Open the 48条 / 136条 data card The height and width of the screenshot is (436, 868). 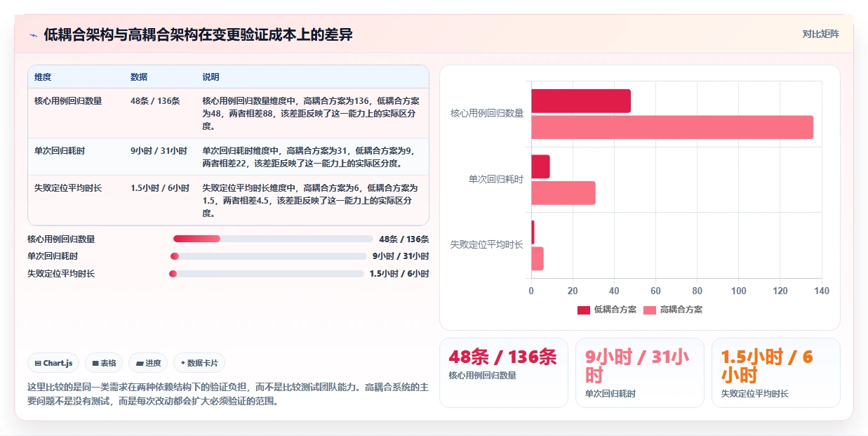504,373
